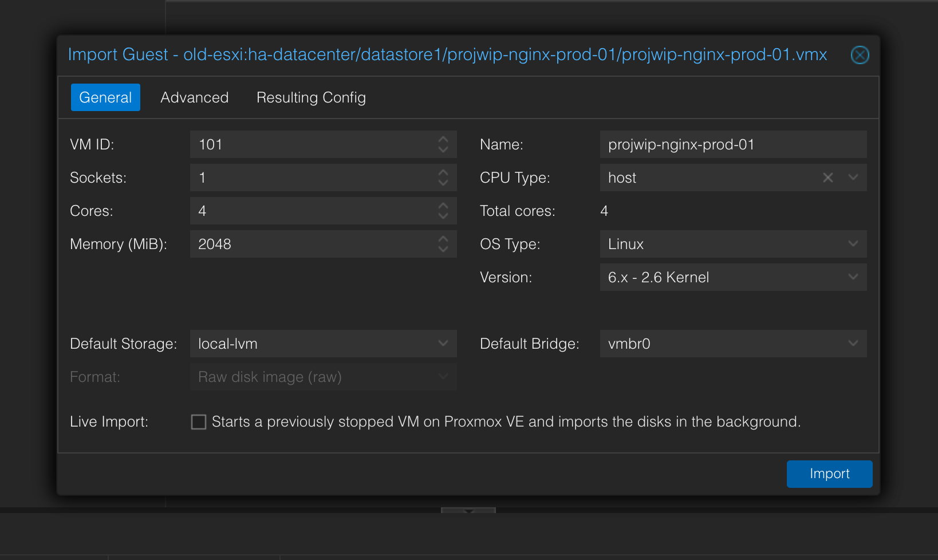The height and width of the screenshot is (560, 938).
Task: Close the Import Guest dialog
Action: (x=860, y=55)
